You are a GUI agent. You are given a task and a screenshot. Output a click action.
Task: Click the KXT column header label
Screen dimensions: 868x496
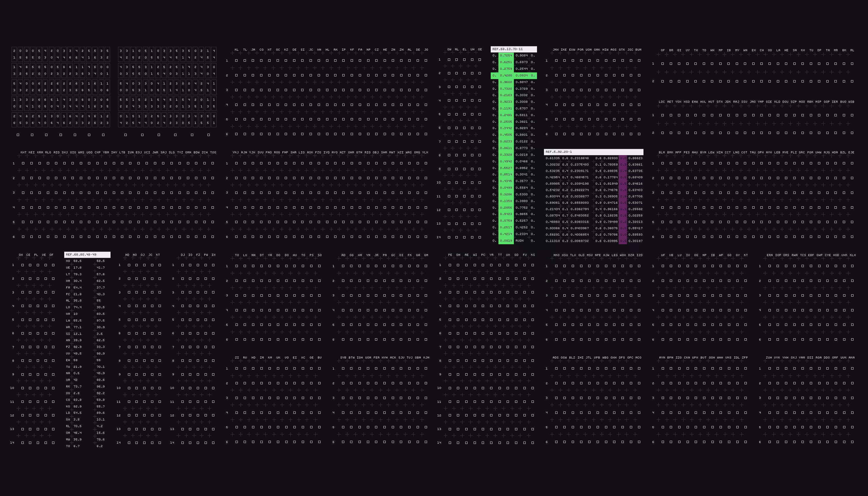23,152
